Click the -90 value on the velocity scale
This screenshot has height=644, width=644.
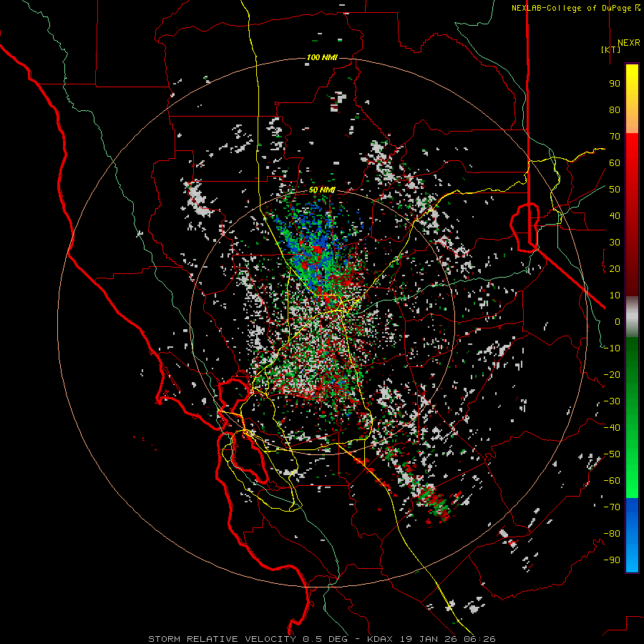[x=612, y=560]
